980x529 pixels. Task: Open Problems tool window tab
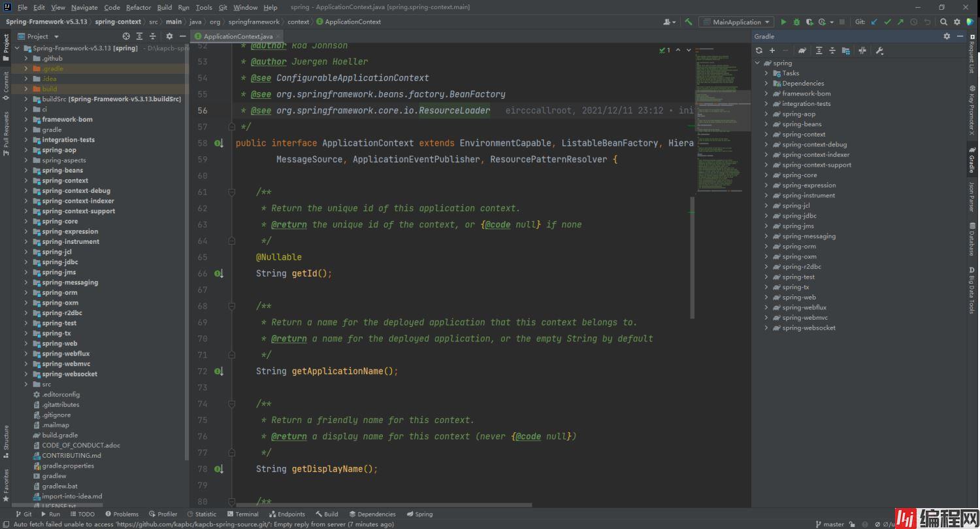(122, 514)
